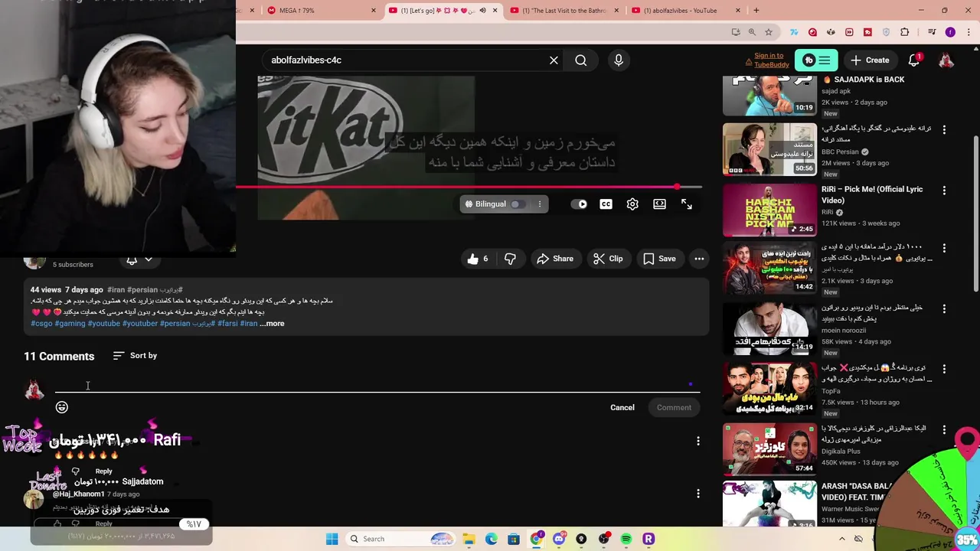This screenshot has width=980, height=551.
Task: Share the video
Action: click(x=555, y=259)
